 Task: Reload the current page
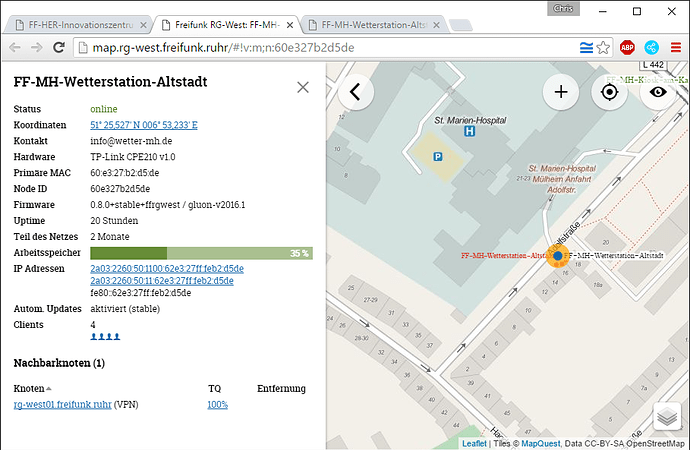tap(59, 48)
